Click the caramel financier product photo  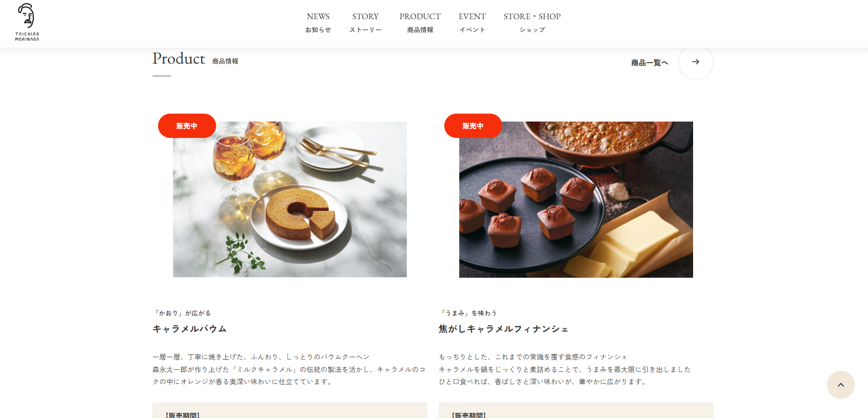click(576, 199)
